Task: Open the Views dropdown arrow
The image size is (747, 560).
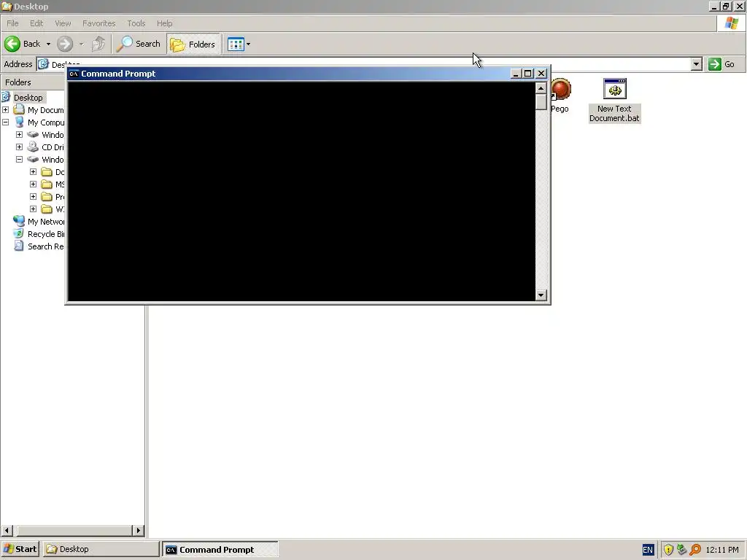Action: click(x=248, y=44)
